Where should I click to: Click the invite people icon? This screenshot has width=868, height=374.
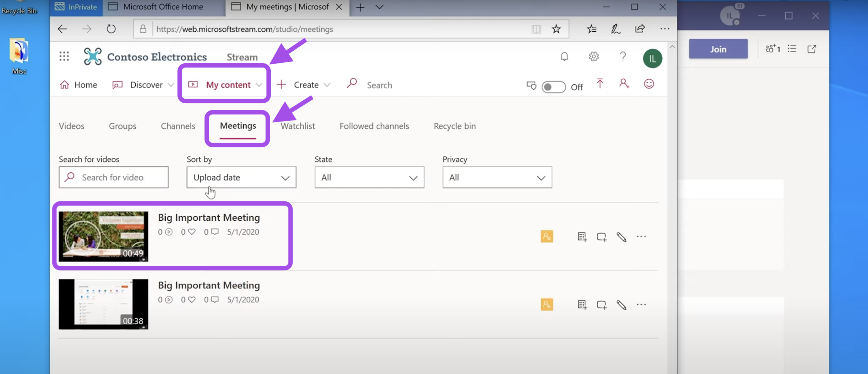(x=624, y=84)
